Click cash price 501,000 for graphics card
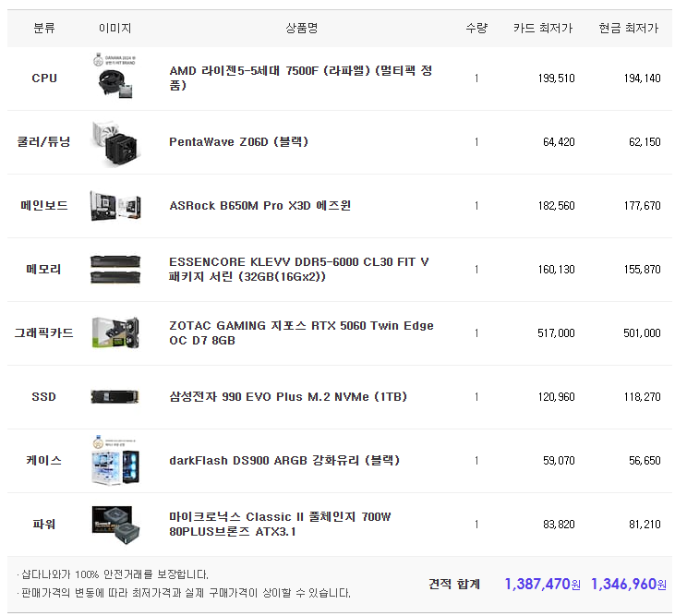 [642, 332]
